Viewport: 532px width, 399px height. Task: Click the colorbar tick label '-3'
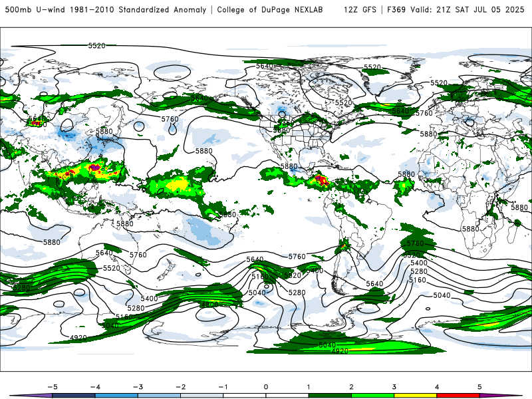[138, 387]
